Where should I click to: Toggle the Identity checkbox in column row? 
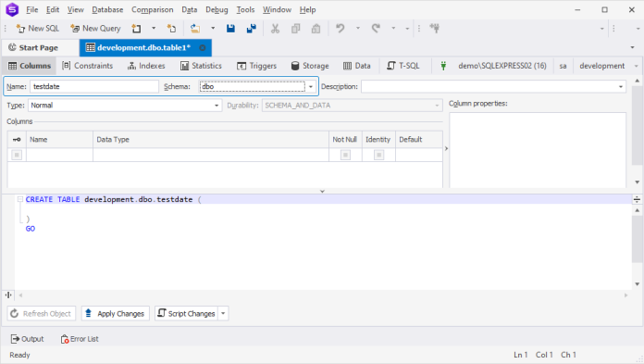(x=378, y=155)
